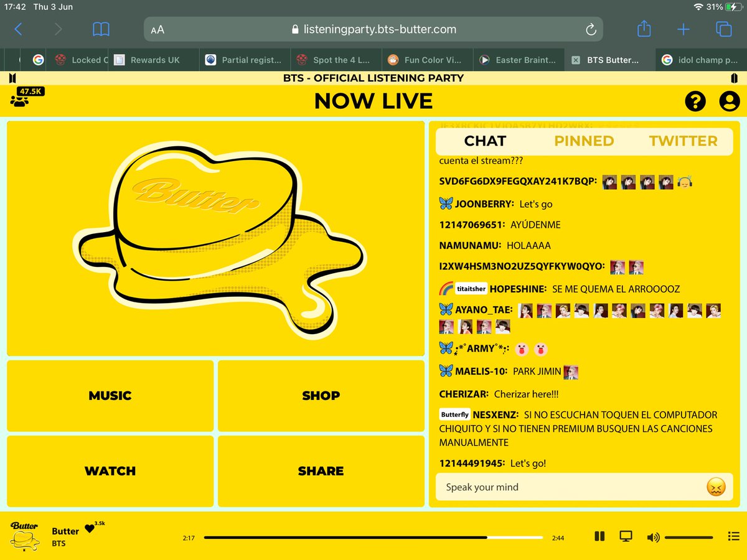The height and width of the screenshot is (560, 747).
Task: Close the BTS Butter browser tab
Action: point(576,60)
